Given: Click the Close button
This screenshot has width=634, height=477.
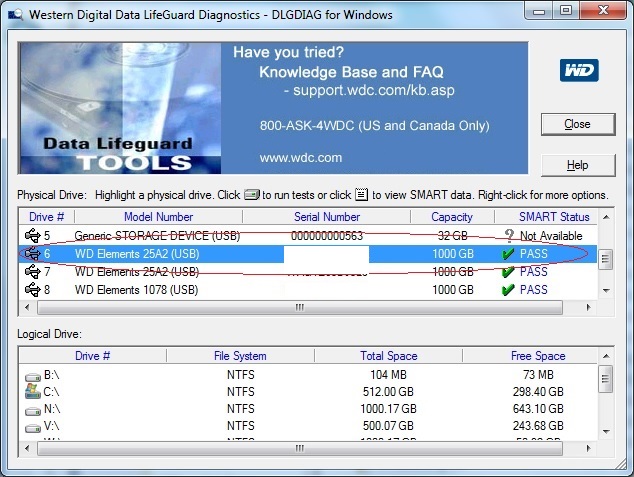Looking at the screenshot, I should tap(578, 124).
